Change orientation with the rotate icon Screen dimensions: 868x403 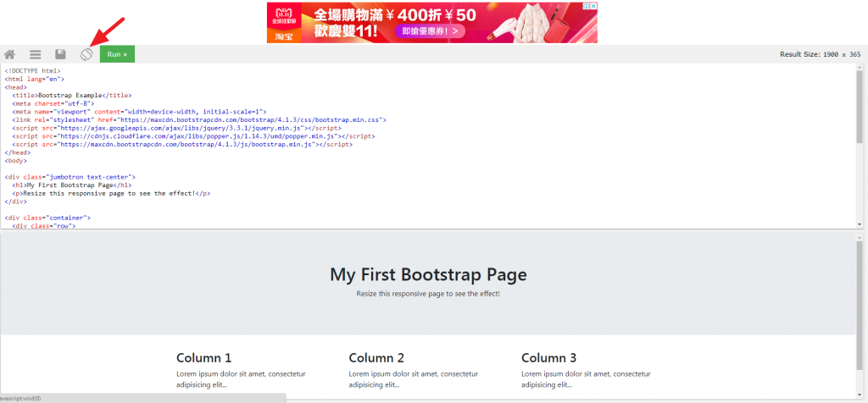[x=86, y=54]
